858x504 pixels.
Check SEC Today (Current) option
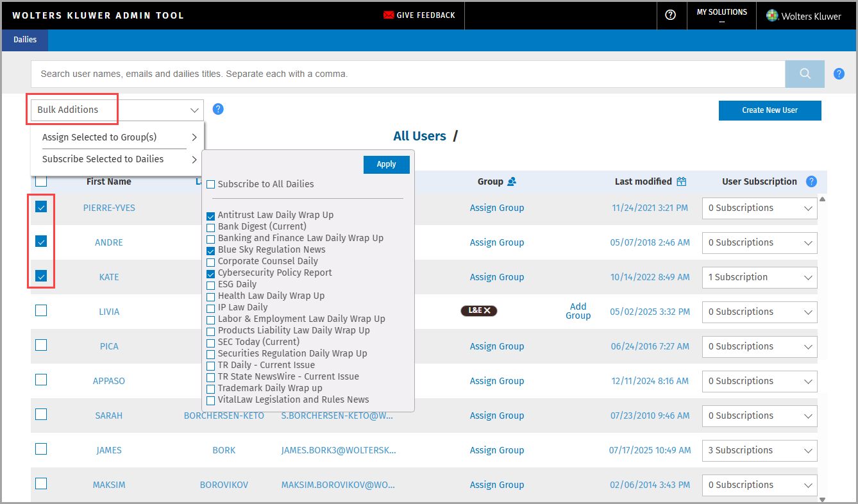pyautogui.click(x=211, y=342)
